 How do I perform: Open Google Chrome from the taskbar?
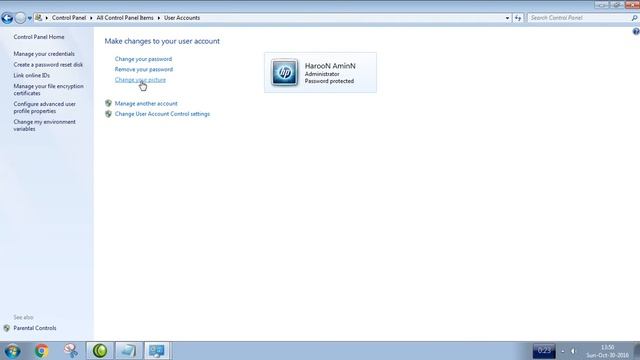41,351
